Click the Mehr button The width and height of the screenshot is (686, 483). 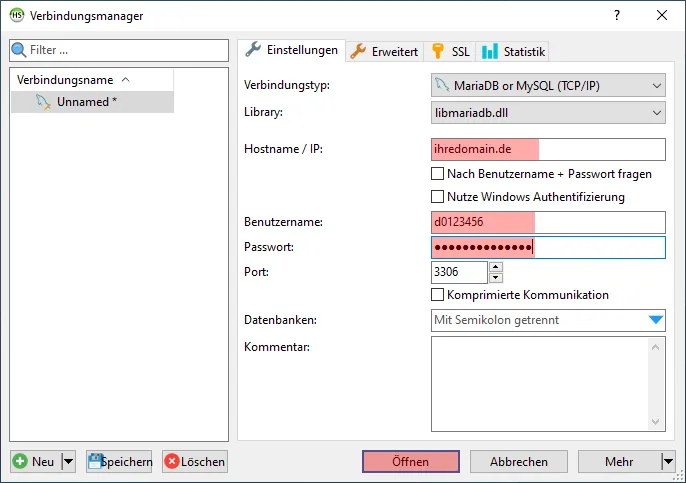click(620, 462)
